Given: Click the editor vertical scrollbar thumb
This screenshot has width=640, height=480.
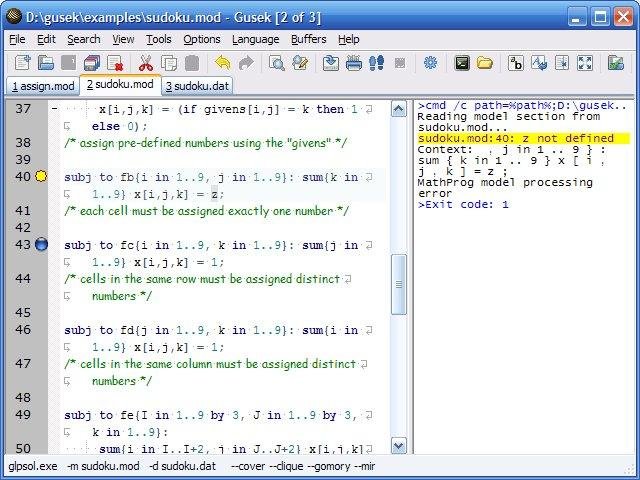Looking at the screenshot, I should 399,284.
